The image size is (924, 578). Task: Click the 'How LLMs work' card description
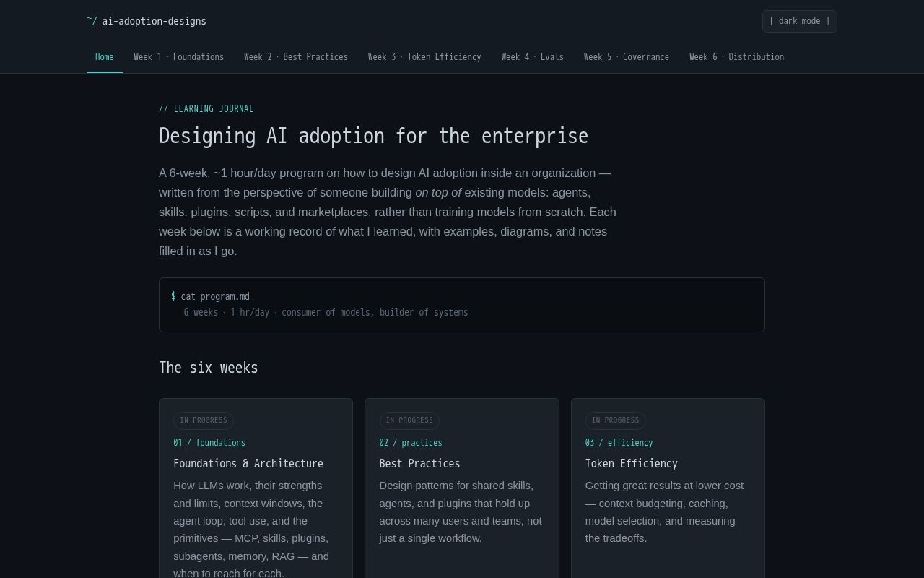(x=252, y=530)
